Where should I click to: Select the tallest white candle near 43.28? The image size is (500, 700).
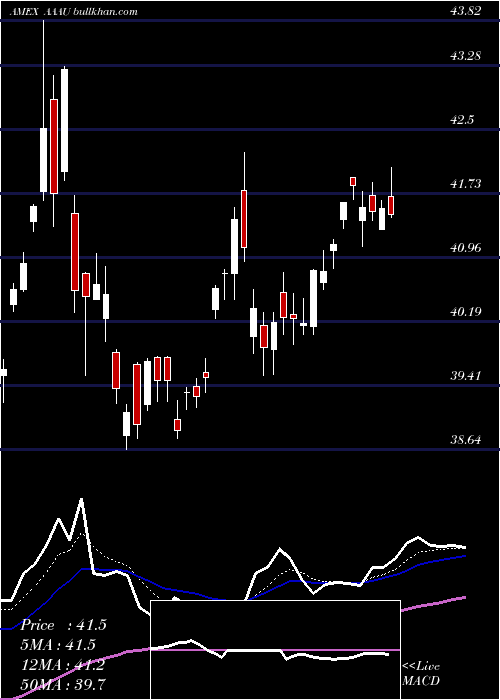pos(65,121)
